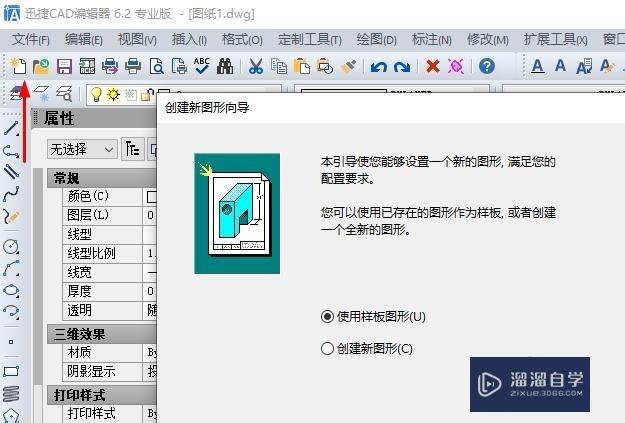Select the Circle drawing tool
This screenshot has width=625, height=423.
[x=11, y=247]
